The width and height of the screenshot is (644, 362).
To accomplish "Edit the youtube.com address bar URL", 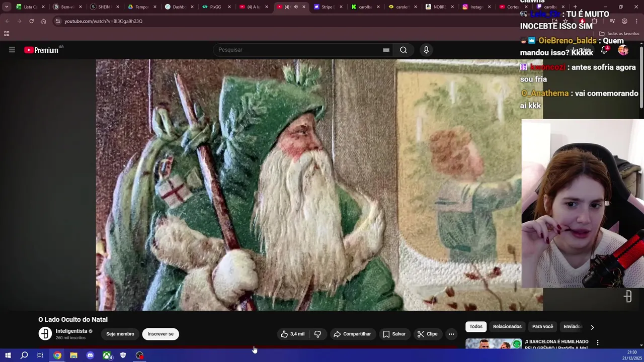I will (x=103, y=21).
